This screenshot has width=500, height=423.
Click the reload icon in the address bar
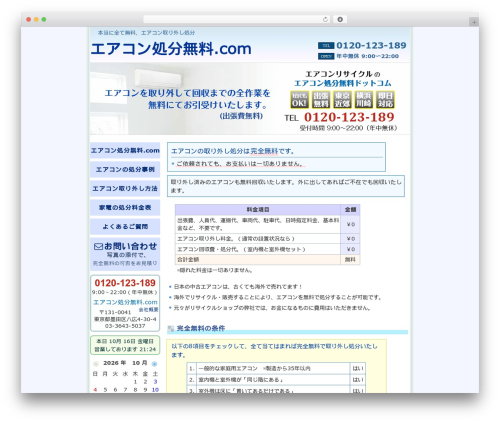coord(325,20)
